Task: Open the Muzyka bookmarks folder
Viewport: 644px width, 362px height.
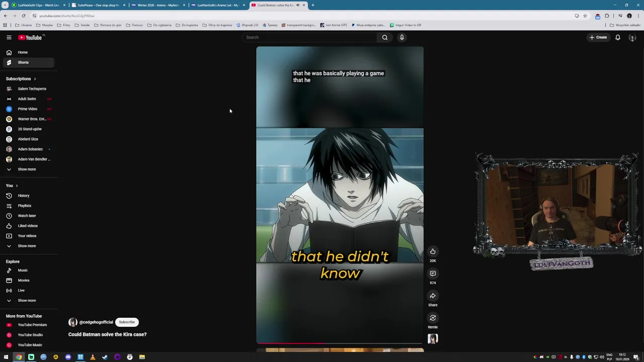Action: click(x=44, y=25)
